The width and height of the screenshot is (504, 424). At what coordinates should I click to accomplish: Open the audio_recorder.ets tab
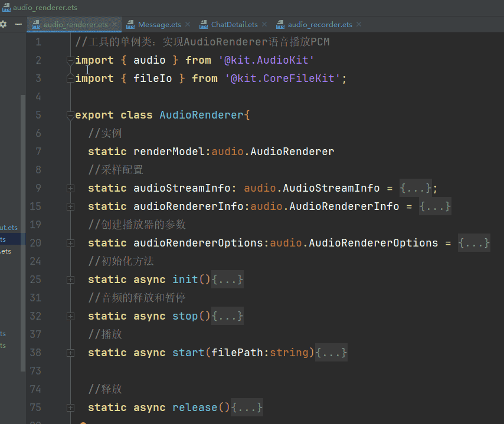(x=319, y=25)
